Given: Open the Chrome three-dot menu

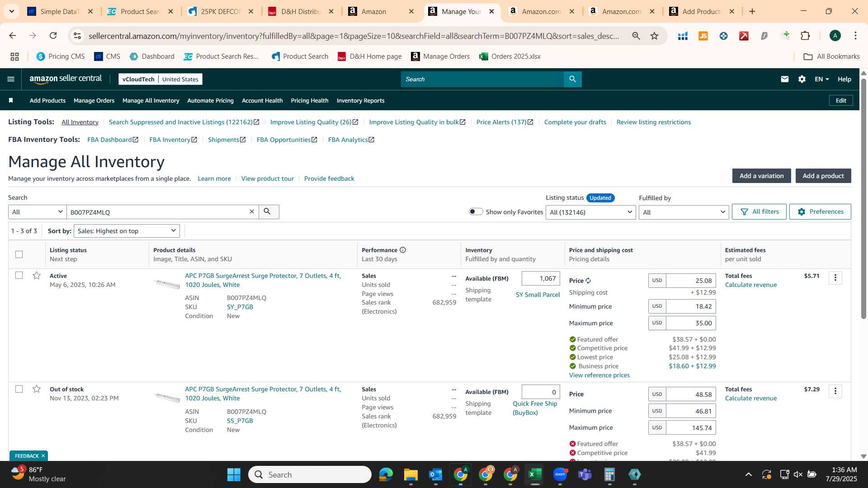Looking at the screenshot, I should pyautogui.click(x=855, y=36).
